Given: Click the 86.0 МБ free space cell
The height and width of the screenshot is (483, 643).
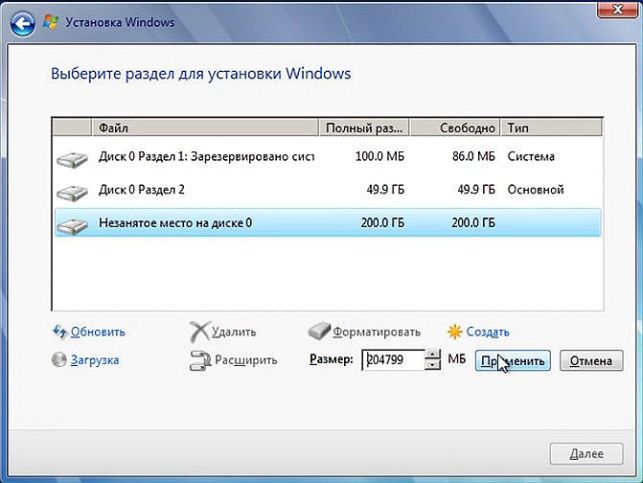Looking at the screenshot, I should click(474, 157).
